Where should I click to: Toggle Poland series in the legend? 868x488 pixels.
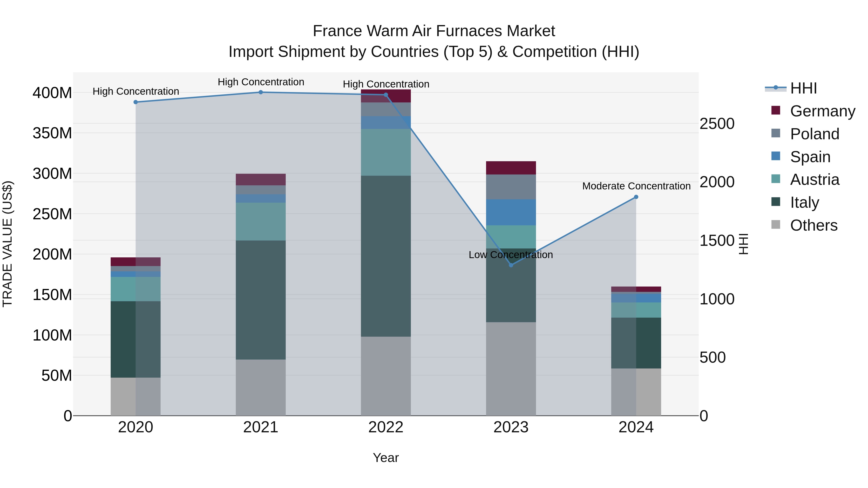(x=805, y=134)
